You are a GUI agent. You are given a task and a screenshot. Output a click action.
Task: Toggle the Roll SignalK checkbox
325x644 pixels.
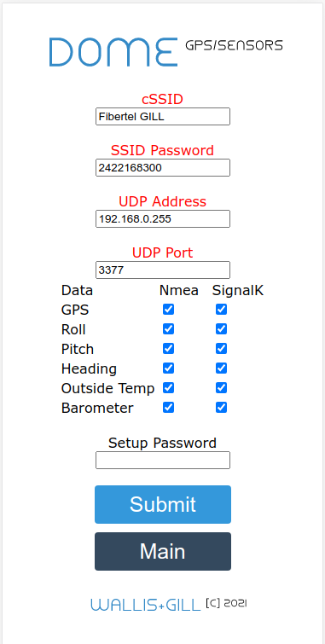pos(221,329)
